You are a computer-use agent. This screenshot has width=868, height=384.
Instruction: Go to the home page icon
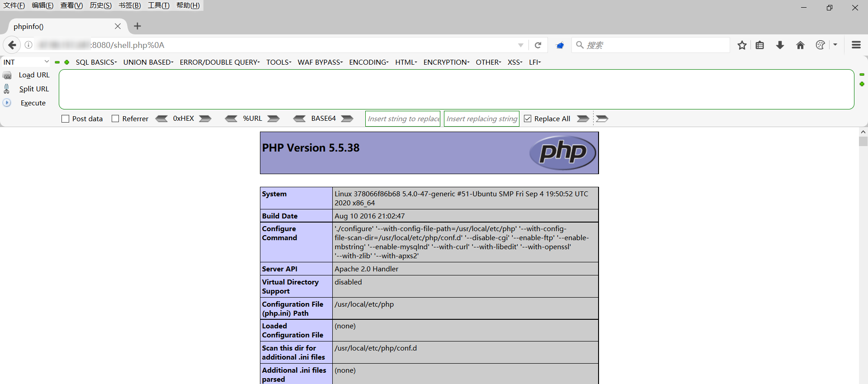[800, 45]
